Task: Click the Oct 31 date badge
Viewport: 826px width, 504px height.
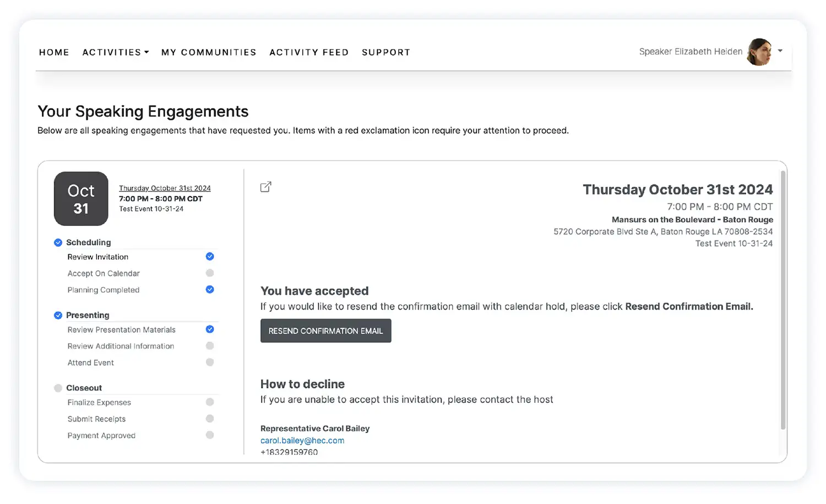Action: click(x=81, y=199)
